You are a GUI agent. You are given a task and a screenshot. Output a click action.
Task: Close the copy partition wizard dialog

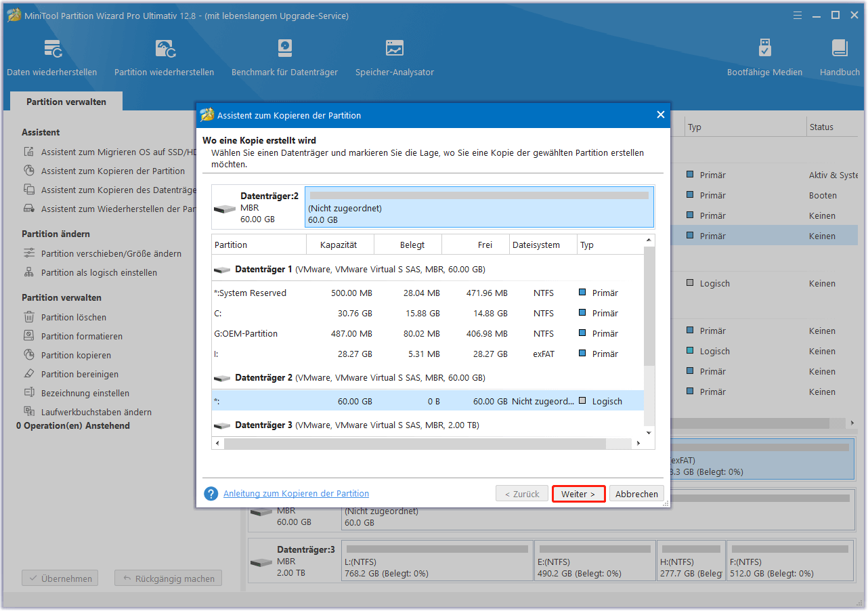pyautogui.click(x=661, y=115)
